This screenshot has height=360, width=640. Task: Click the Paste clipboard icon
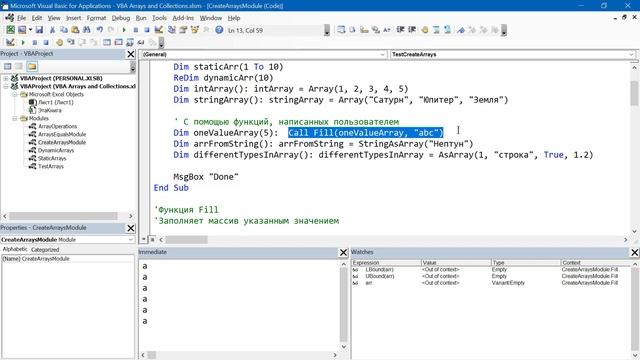tap(75, 30)
